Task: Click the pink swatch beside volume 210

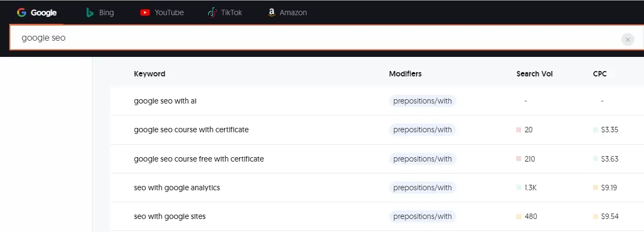Action: (x=518, y=159)
